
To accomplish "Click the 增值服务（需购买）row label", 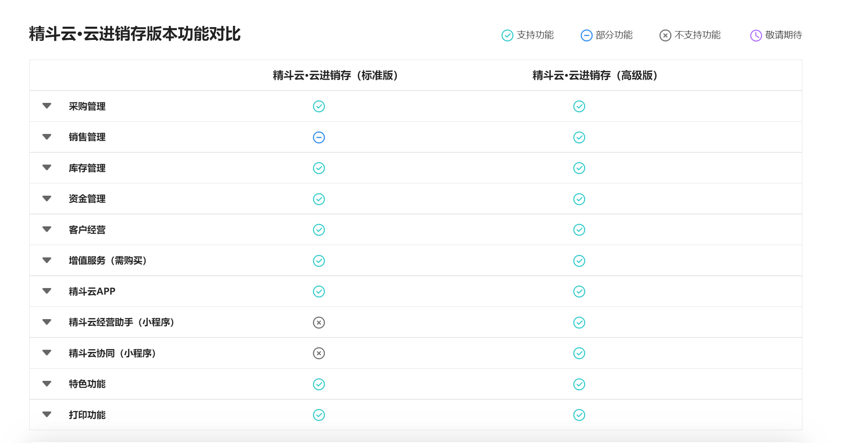I will point(108,260).
